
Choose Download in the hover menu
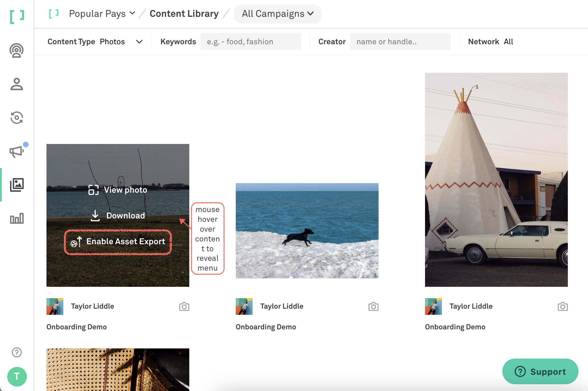point(118,216)
